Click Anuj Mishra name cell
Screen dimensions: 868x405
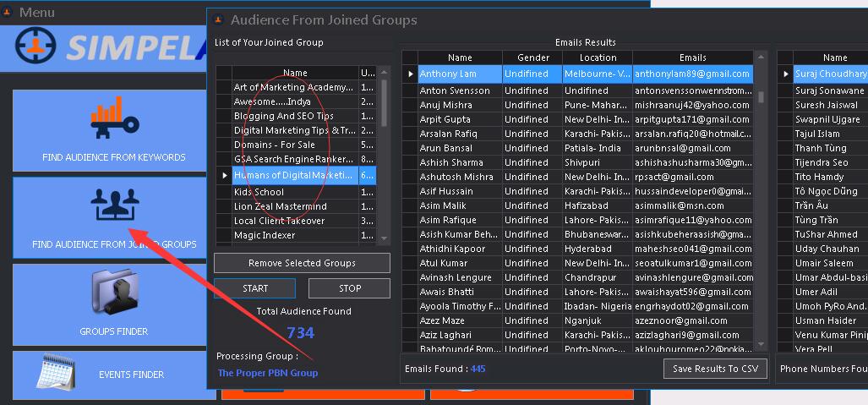460,105
